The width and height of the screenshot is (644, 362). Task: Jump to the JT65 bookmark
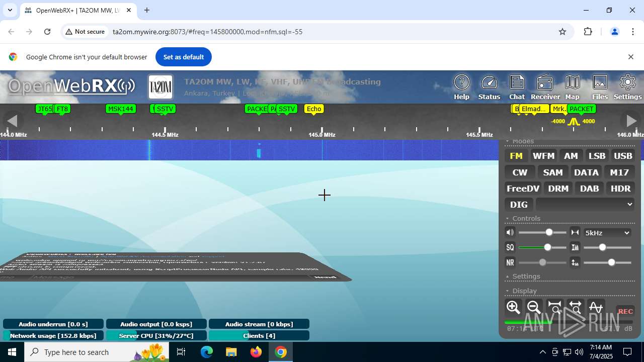coord(45,109)
